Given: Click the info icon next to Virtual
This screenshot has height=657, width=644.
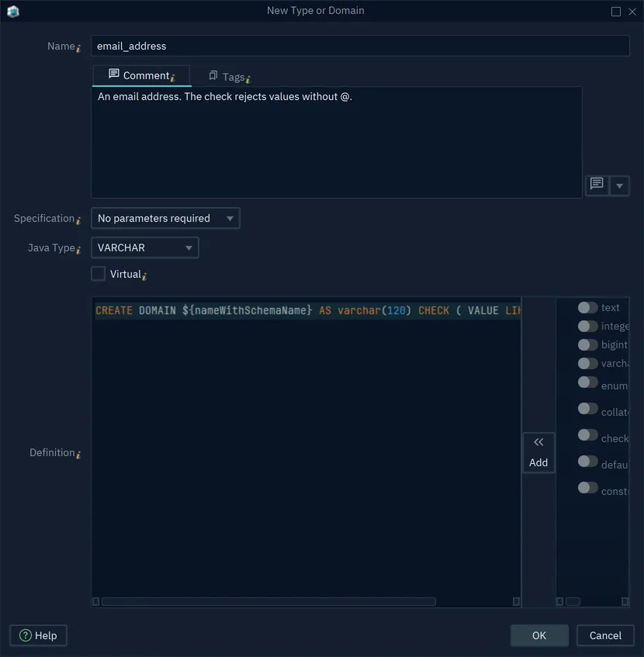Looking at the screenshot, I should [x=144, y=276].
